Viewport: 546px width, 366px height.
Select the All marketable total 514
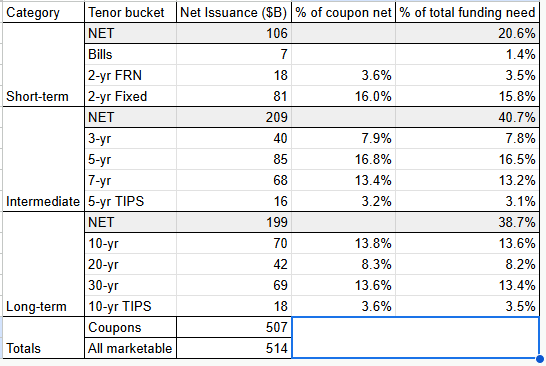pyautogui.click(x=234, y=348)
